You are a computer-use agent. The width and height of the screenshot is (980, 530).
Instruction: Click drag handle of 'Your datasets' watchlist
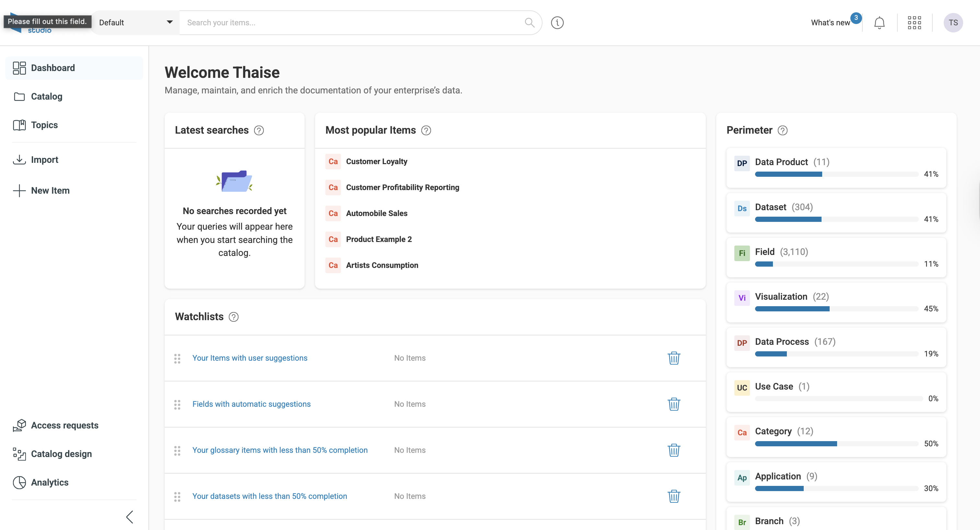point(177,497)
